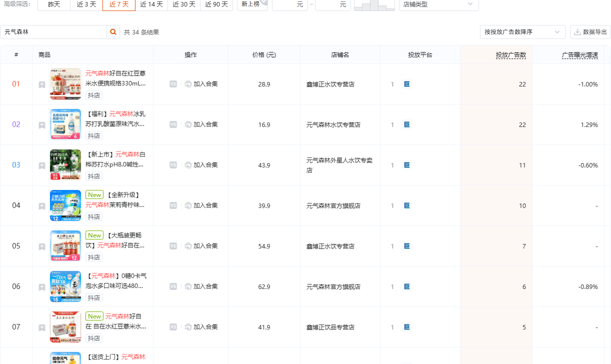Bookmark product row 02

coord(42,125)
